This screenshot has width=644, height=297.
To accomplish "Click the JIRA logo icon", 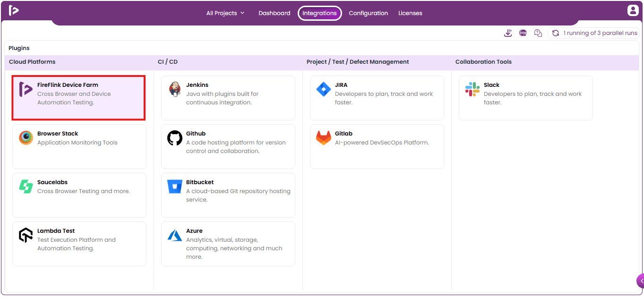I will point(324,89).
